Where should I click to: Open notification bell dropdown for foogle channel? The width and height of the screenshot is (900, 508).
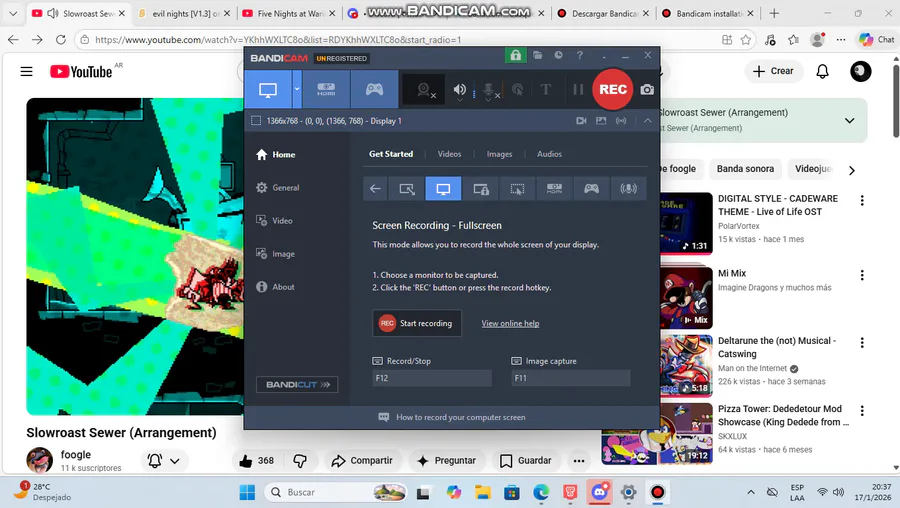[164, 460]
